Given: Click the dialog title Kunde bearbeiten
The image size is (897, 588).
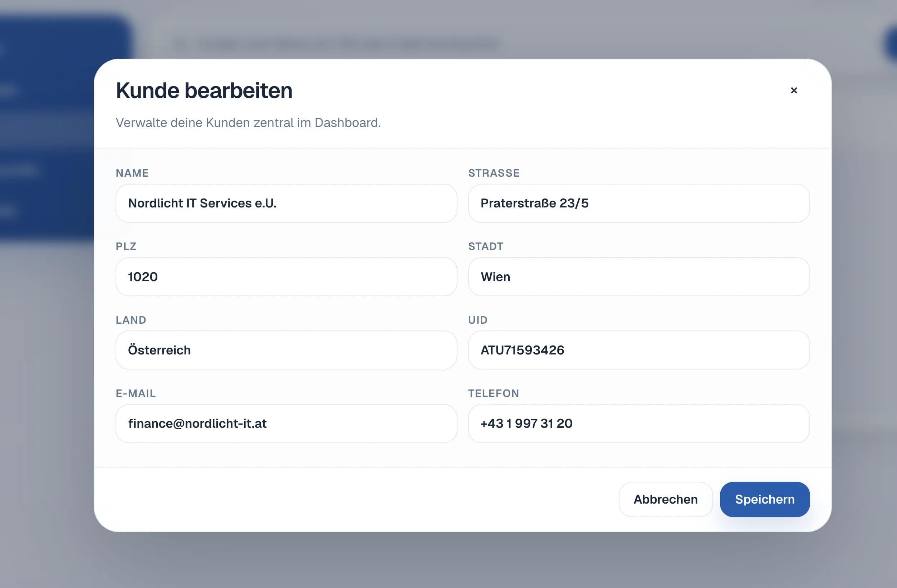Looking at the screenshot, I should pyautogui.click(x=204, y=90).
